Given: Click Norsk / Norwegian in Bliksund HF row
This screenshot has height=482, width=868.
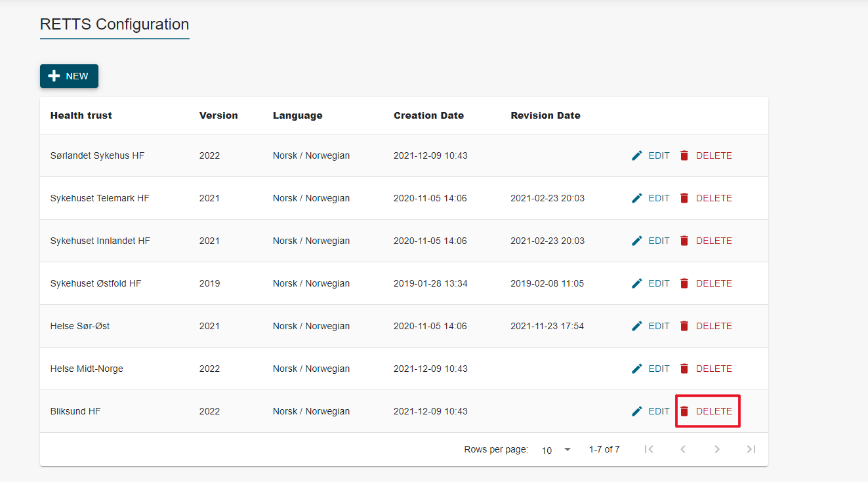Looking at the screenshot, I should pyautogui.click(x=311, y=411).
